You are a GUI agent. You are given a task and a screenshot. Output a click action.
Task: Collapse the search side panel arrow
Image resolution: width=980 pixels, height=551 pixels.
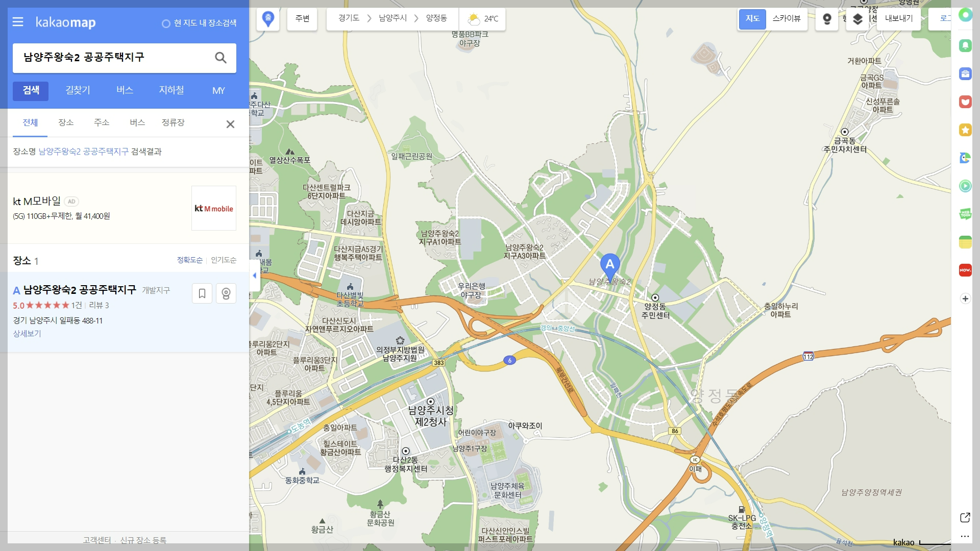[x=255, y=275]
